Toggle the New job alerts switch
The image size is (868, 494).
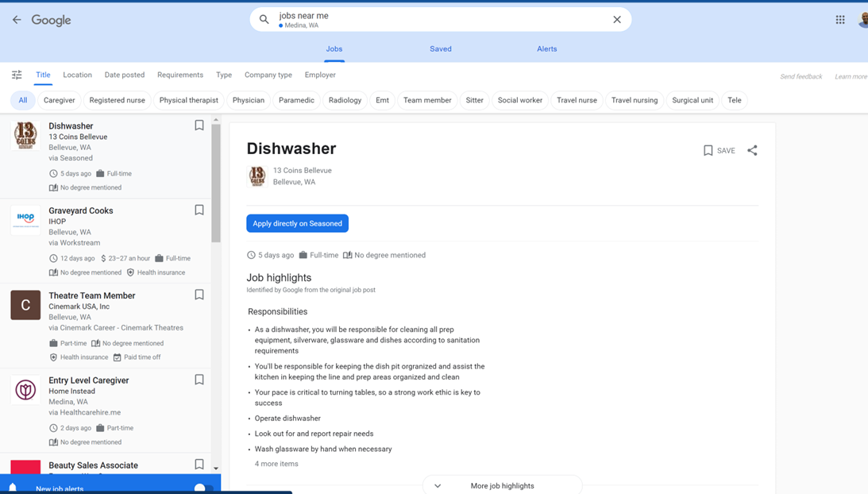coord(203,488)
